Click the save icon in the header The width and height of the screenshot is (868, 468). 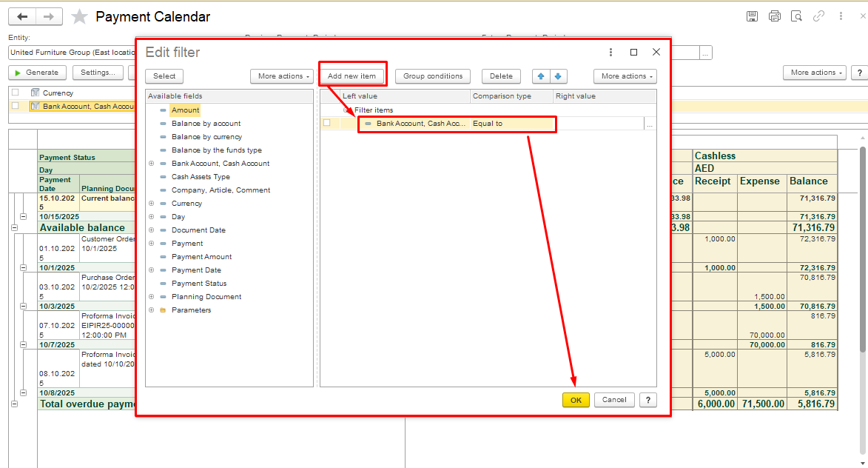[x=752, y=16]
